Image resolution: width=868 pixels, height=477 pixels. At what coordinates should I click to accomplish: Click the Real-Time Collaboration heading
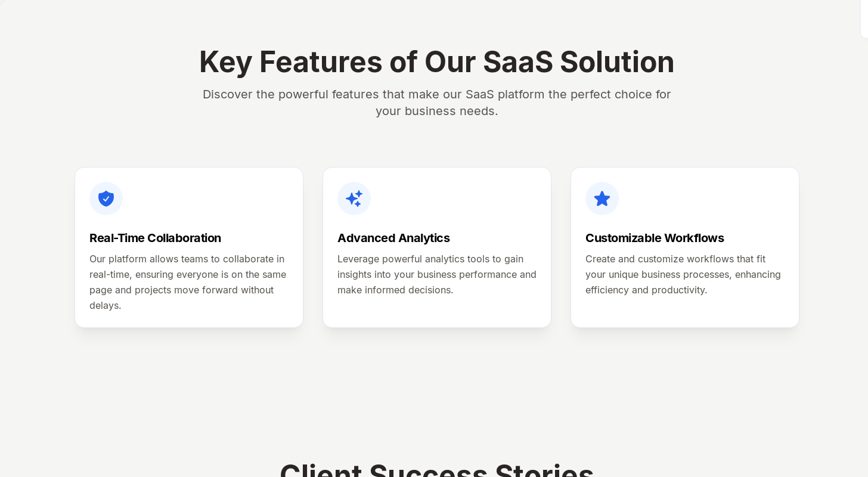155,238
